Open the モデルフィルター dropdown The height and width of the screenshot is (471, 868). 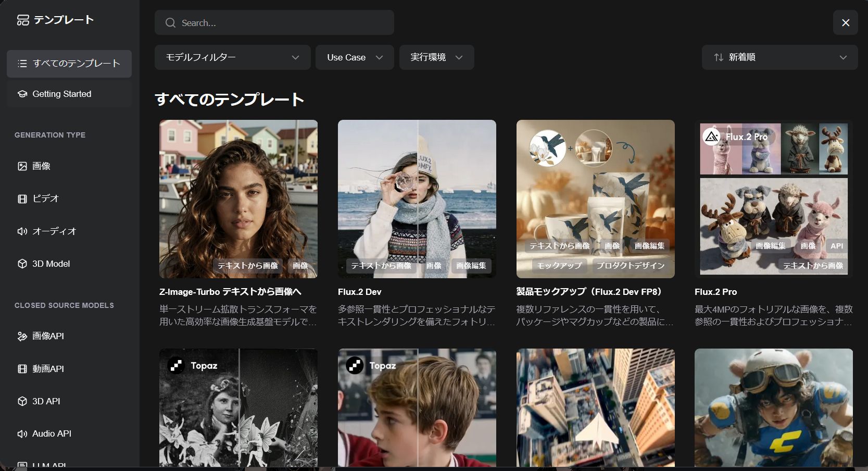(232, 57)
